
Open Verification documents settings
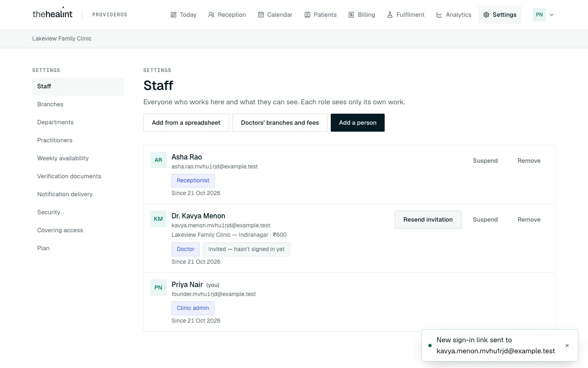point(78,176)
